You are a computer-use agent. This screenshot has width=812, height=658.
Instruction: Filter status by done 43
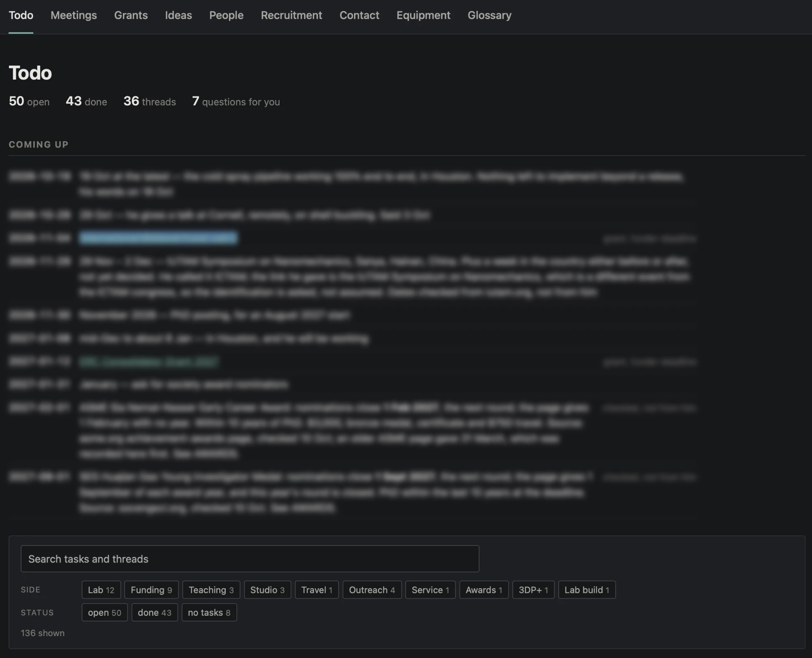coord(155,613)
